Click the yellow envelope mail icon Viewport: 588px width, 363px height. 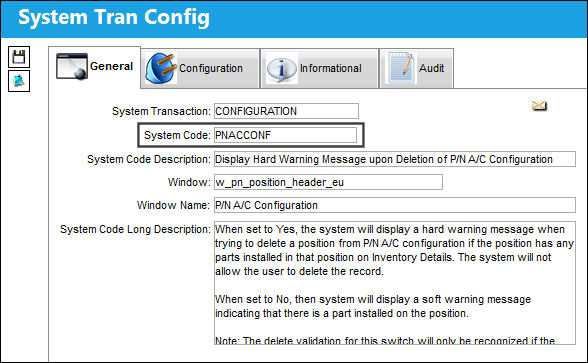pos(539,106)
